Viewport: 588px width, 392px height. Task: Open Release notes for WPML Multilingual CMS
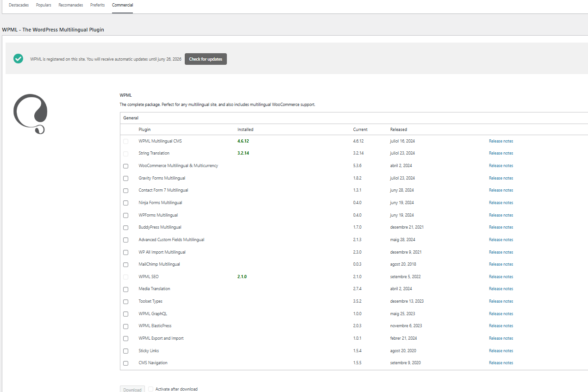pos(501,141)
